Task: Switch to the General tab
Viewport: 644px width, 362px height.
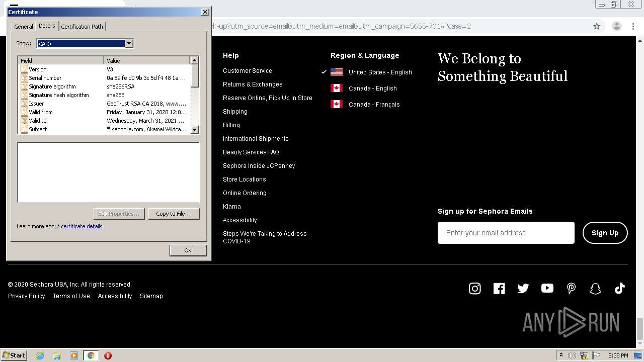Action: pos(24,27)
